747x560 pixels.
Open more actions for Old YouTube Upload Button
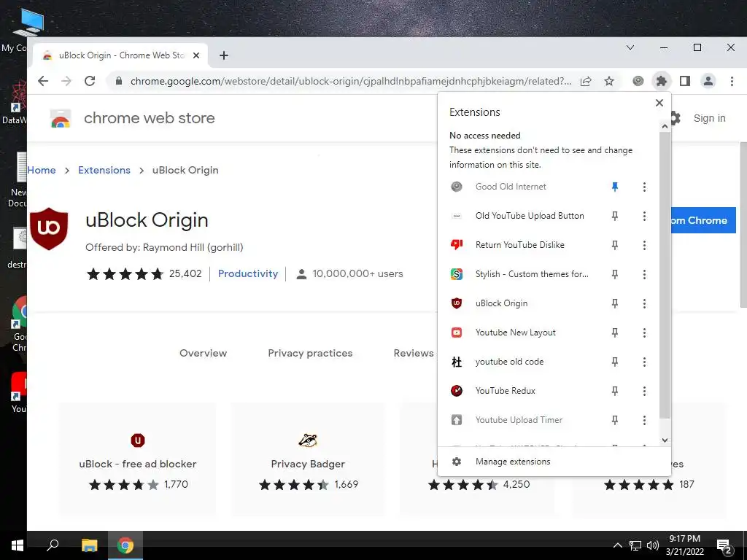644,216
